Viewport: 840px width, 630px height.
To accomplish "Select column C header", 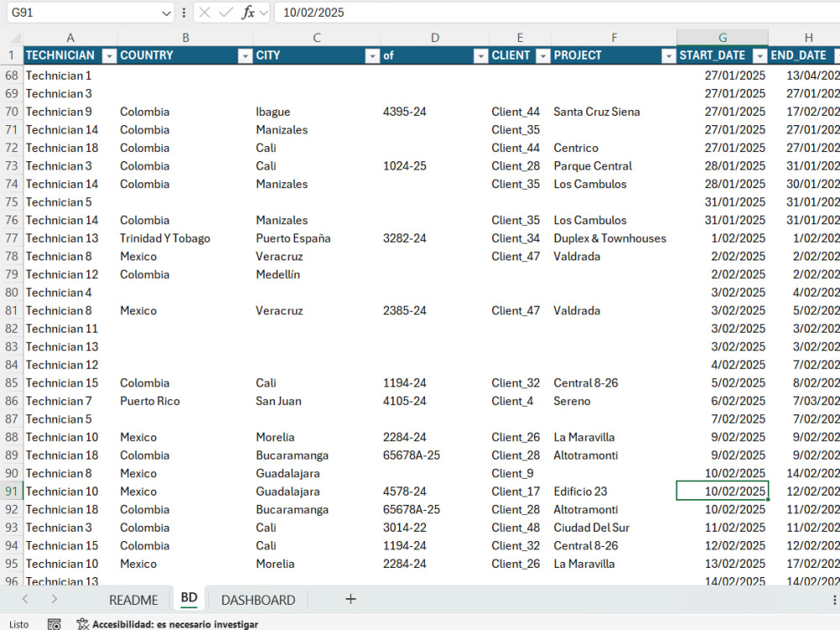I will [x=317, y=38].
